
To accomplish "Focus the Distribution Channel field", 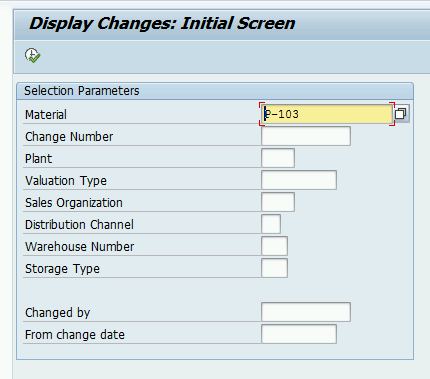I will tap(271, 224).
